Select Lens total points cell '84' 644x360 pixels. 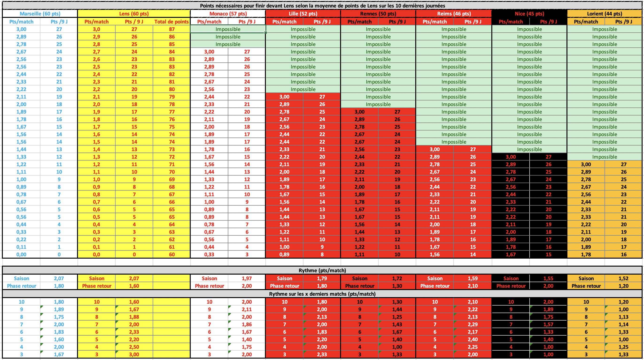(171, 52)
